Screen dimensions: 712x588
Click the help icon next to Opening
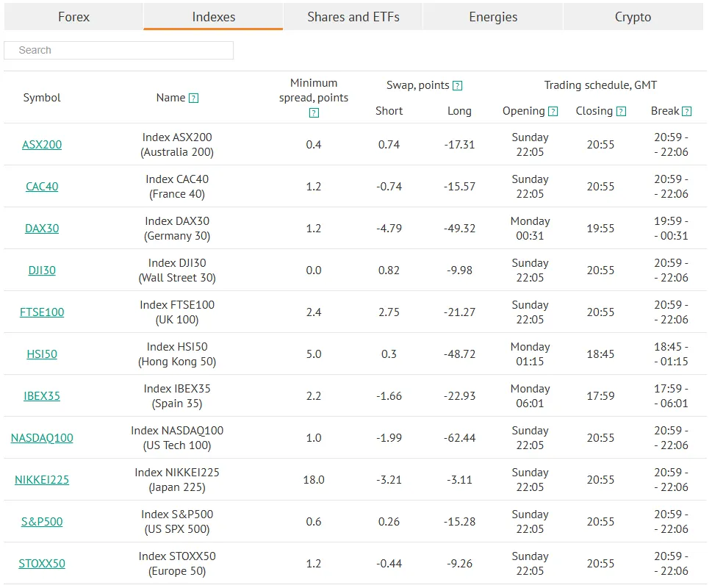point(553,112)
